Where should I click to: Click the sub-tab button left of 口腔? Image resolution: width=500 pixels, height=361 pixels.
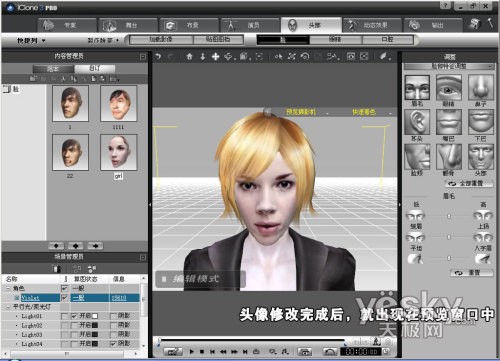click(336, 40)
